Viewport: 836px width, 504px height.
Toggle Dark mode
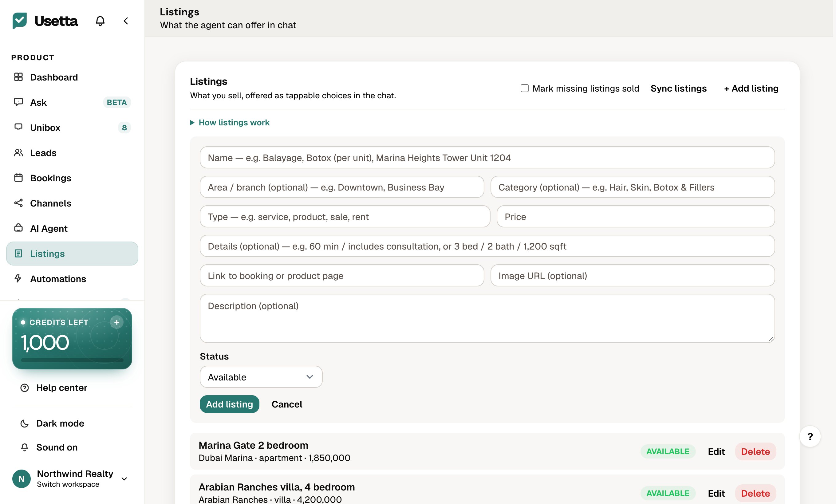(60, 423)
